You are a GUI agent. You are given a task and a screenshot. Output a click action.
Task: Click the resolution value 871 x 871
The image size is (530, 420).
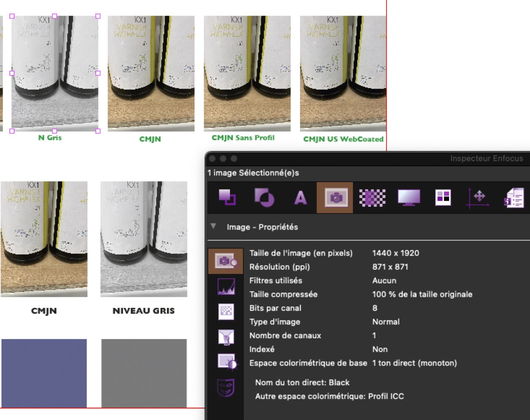(390, 267)
